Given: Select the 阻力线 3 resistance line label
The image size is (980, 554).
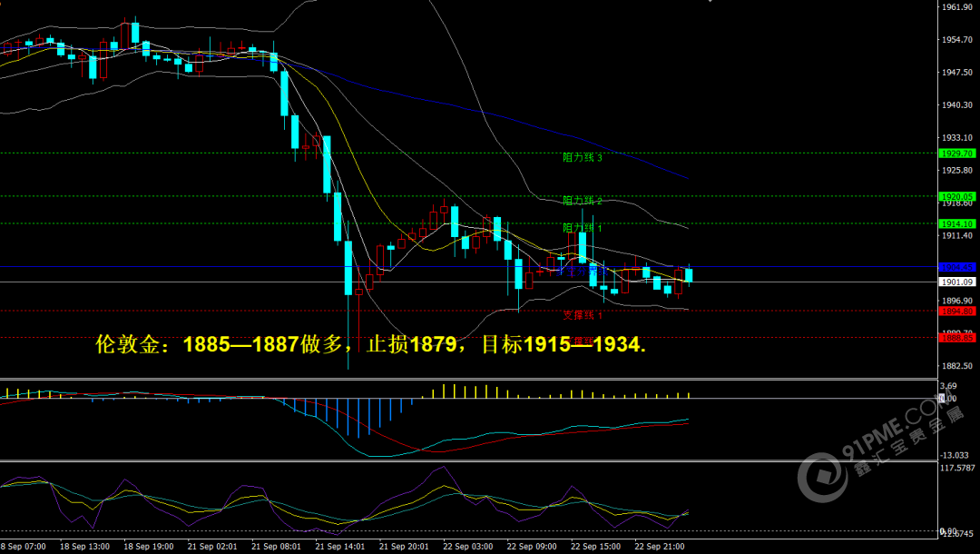Looking at the screenshot, I should coord(583,158).
